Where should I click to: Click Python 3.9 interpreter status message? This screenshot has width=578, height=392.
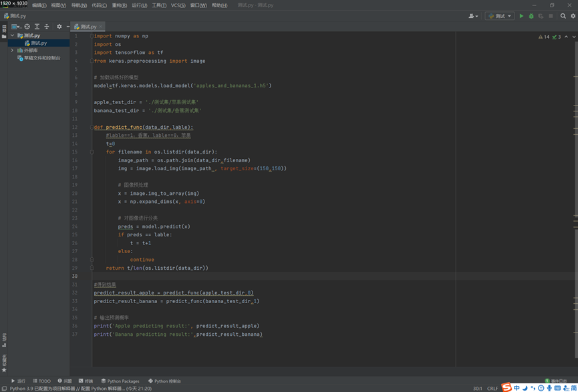[80, 388]
